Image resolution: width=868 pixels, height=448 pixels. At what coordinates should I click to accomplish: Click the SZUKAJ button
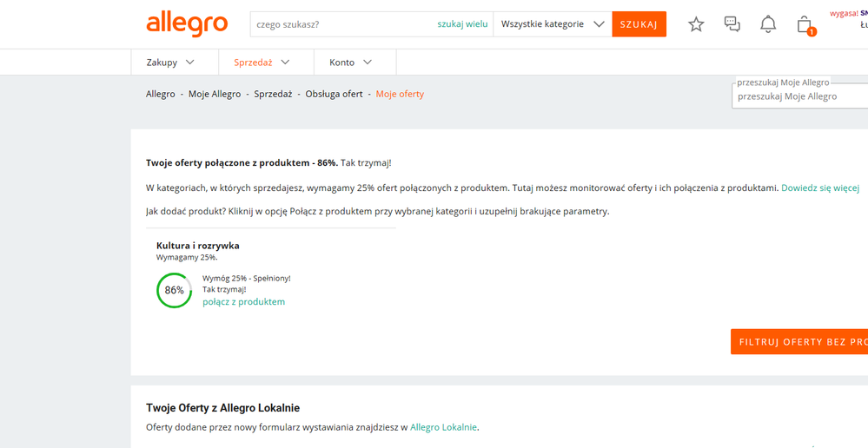pos(639,24)
